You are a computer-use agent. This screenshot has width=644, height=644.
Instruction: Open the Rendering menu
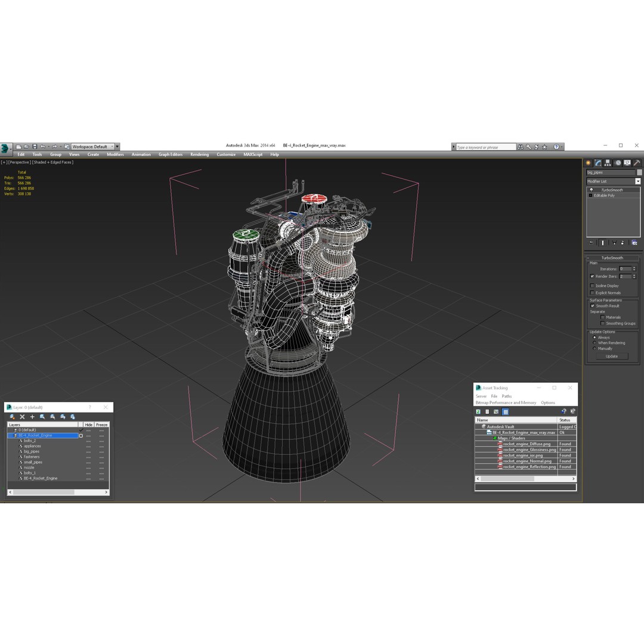pos(199,154)
